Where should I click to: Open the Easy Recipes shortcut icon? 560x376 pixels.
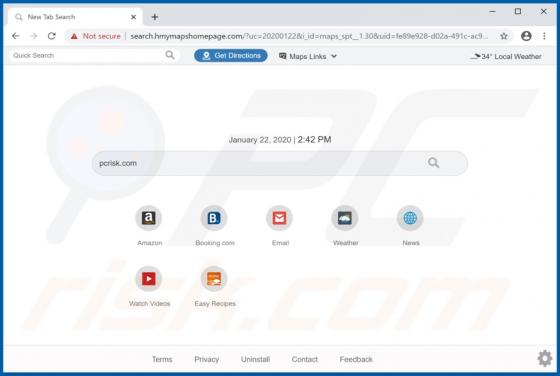click(214, 279)
